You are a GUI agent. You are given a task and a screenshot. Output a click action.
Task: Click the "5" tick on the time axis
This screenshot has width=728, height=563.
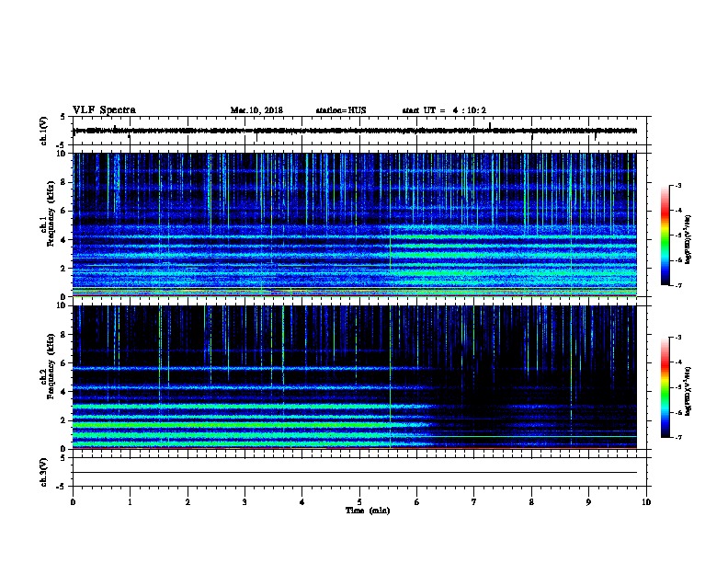[x=359, y=502]
